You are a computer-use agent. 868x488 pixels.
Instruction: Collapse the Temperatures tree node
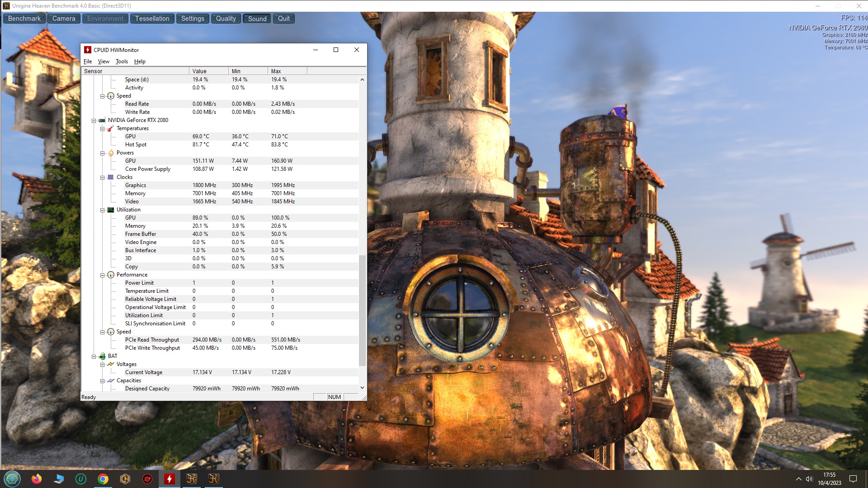point(103,129)
